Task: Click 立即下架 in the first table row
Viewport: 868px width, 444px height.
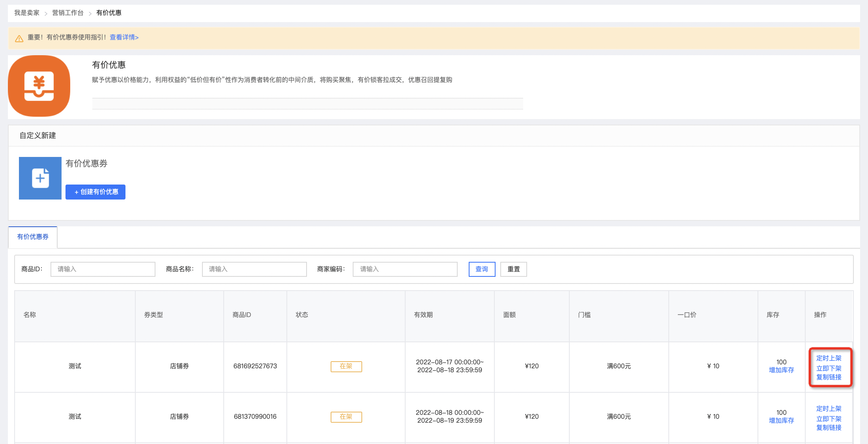Action: pos(829,368)
